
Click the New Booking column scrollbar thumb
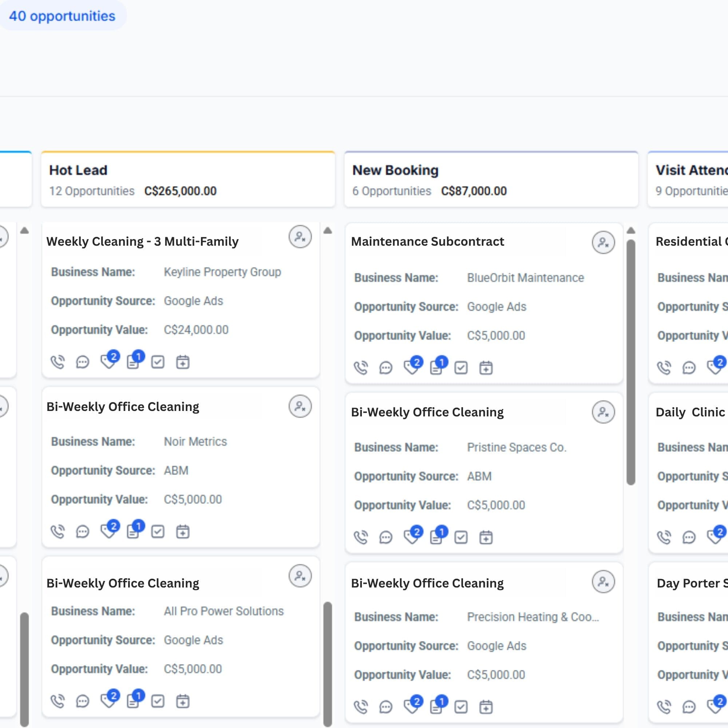pos(631,362)
